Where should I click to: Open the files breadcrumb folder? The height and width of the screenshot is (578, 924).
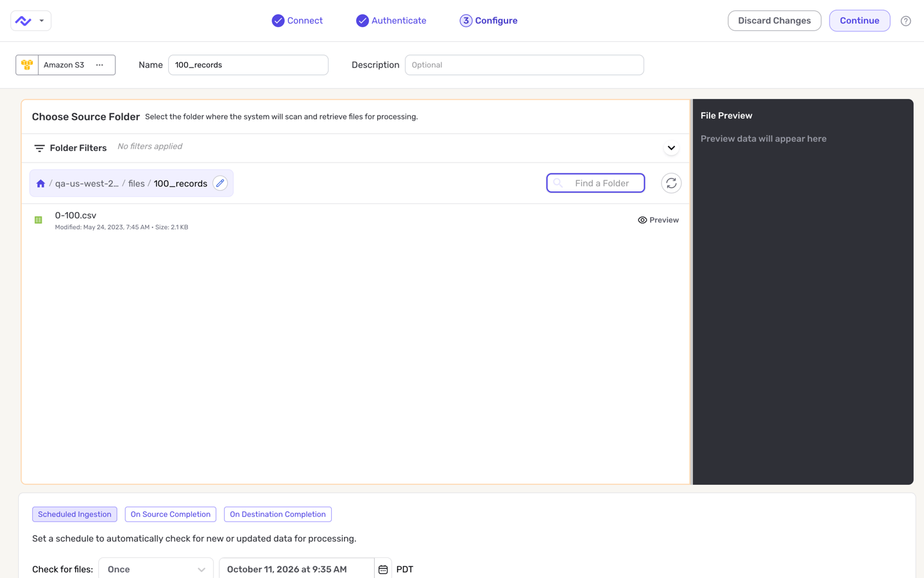tap(137, 184)
